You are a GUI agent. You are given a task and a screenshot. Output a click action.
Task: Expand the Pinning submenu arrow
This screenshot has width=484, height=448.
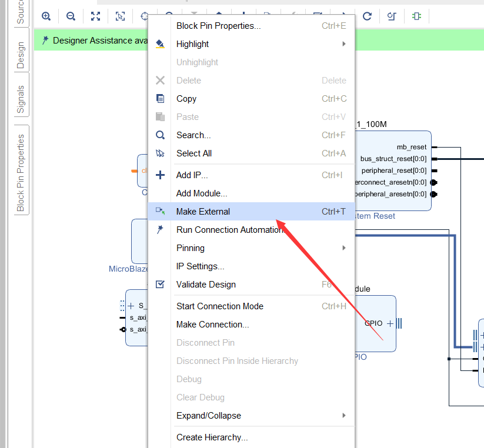344,248
